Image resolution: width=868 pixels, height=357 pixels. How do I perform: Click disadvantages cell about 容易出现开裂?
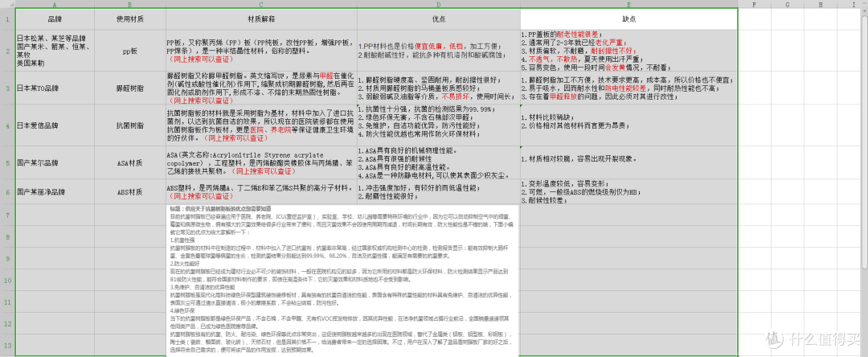tap(628, 162)
